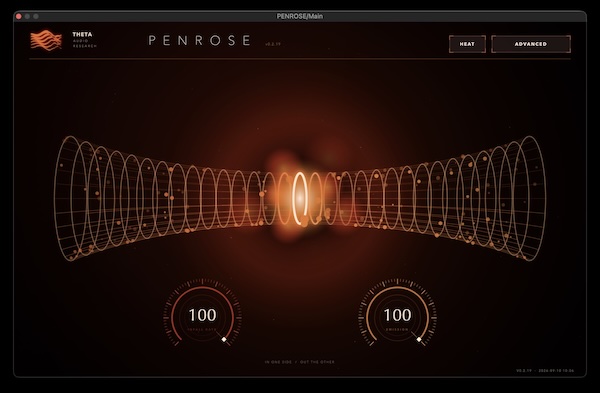Click the glowing center ring of the wormhole
600x393 pixels.
point(300,198)
